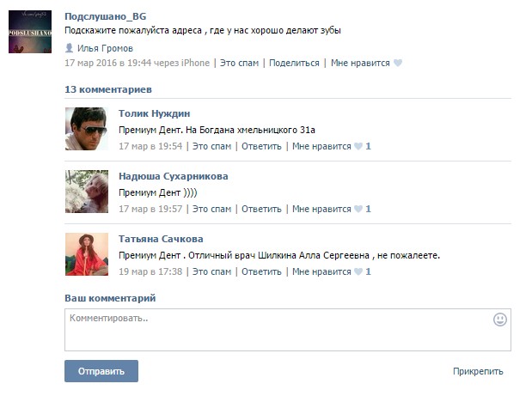Image resolution: width=532 pixels, height=396 pixels.
Task: Click heart icon on Татьяна Сачкова's comment
Action: [358, 271]
